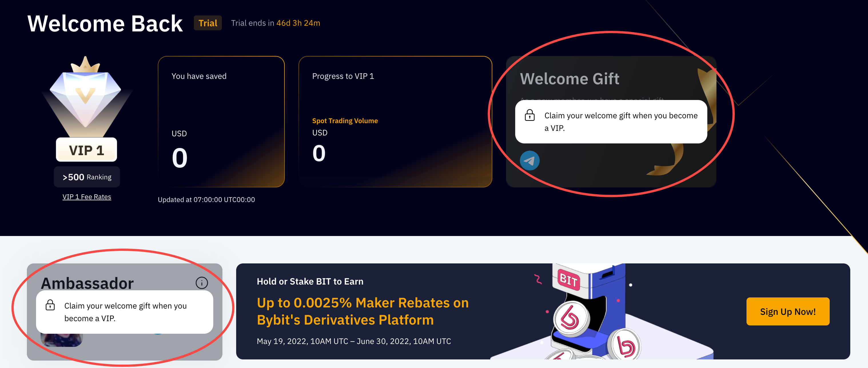Open the You have saved card

click(x=221, y=121)
